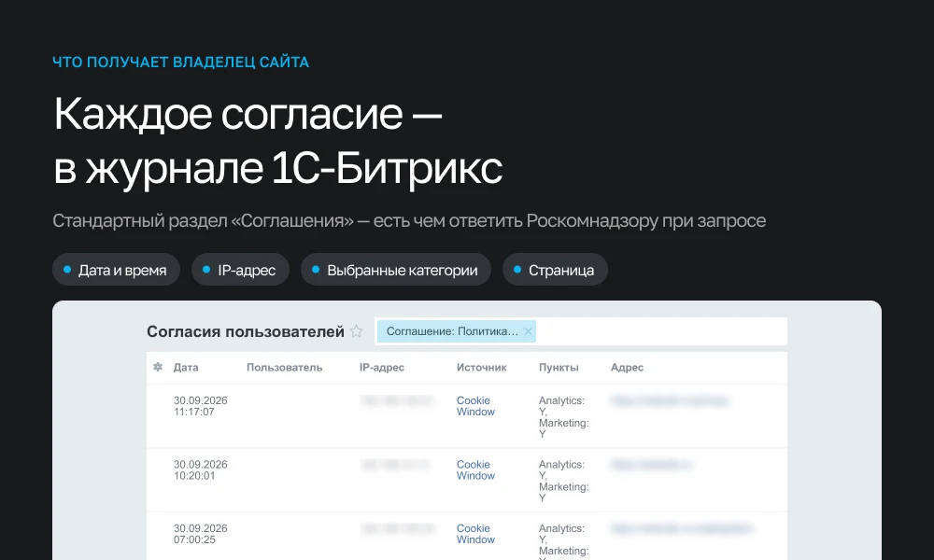Click the Согласия пользователей title

coord(246,331)
